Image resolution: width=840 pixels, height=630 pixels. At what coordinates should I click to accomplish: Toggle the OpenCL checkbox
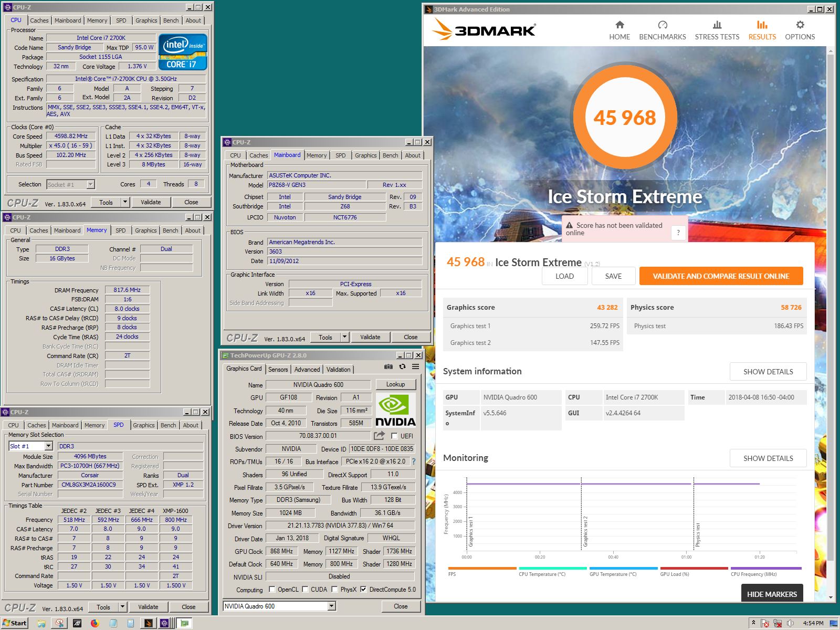[272, 589]
